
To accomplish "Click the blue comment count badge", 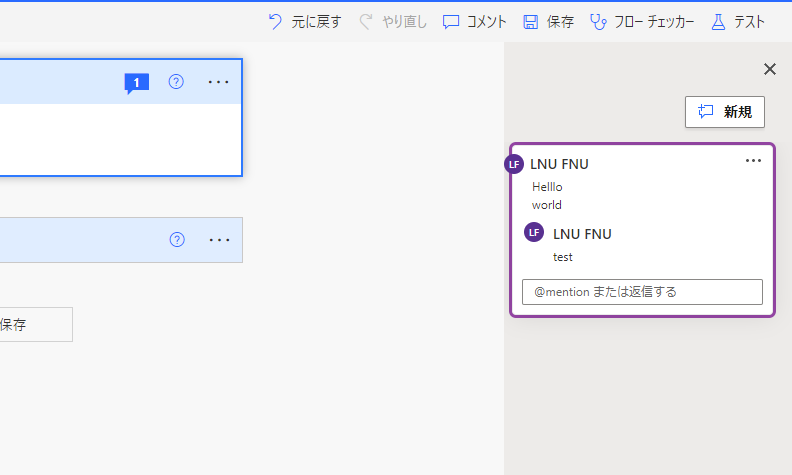I will point(136,83).
